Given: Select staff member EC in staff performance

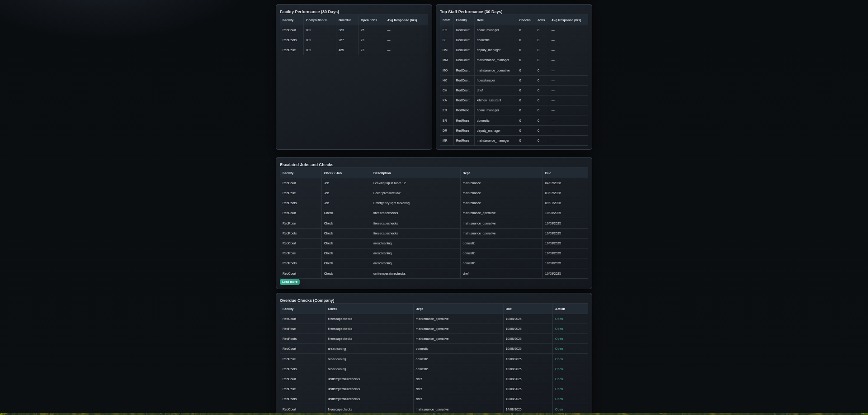Looking at the screenshot, I should pos(444,30).
